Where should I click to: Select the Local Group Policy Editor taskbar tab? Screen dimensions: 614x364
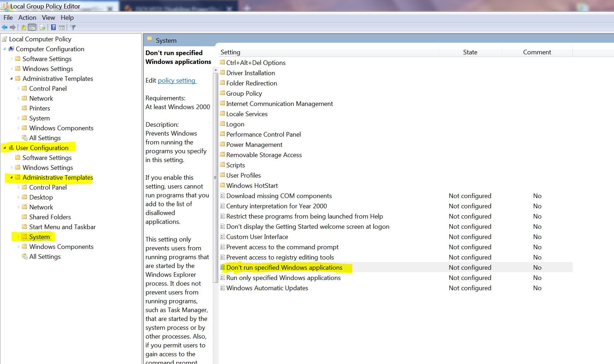[53, 6]
